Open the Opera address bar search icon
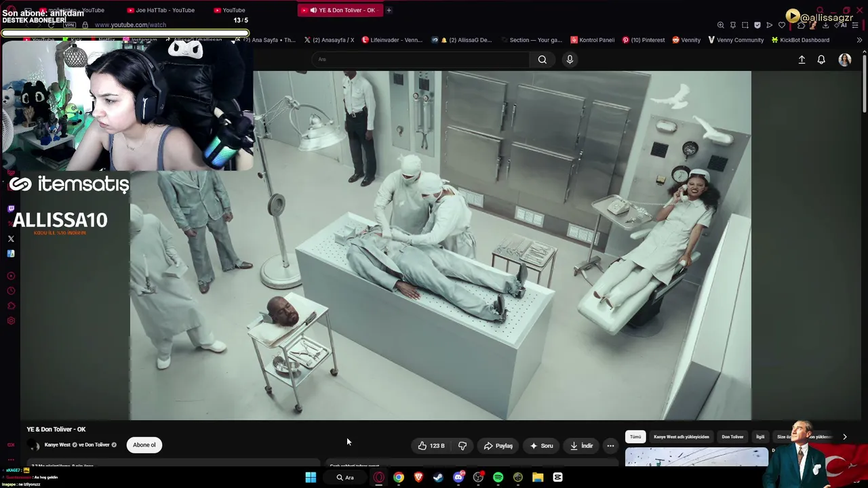The height and width of the screenshot is (488, 868). pos(721,25)
